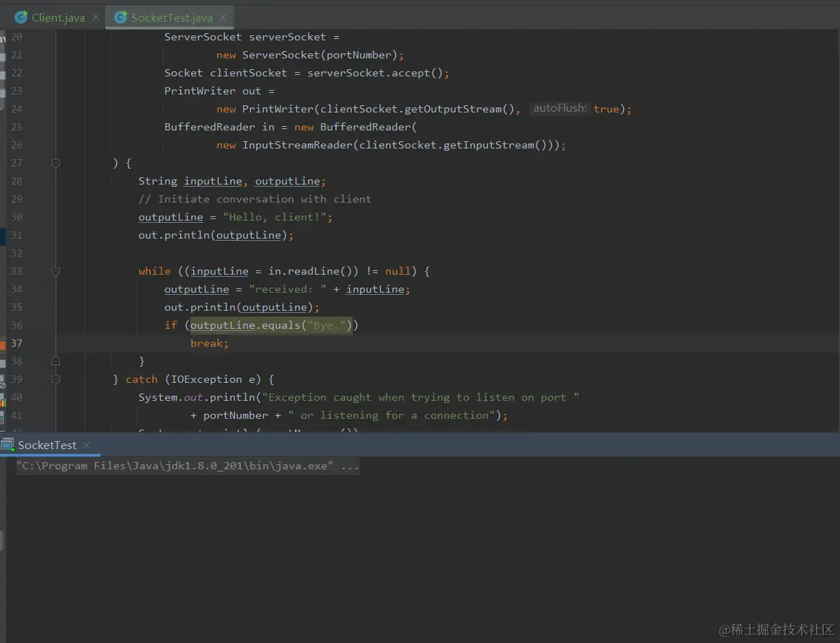Close the Client.java tab
This screenshot has height=643, width=840.
pos(96,18)
